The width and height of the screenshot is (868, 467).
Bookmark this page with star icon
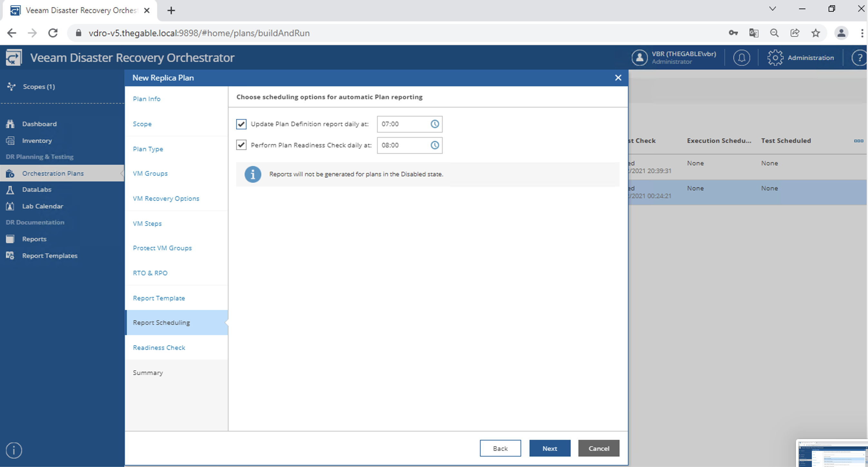click(816, 33)
